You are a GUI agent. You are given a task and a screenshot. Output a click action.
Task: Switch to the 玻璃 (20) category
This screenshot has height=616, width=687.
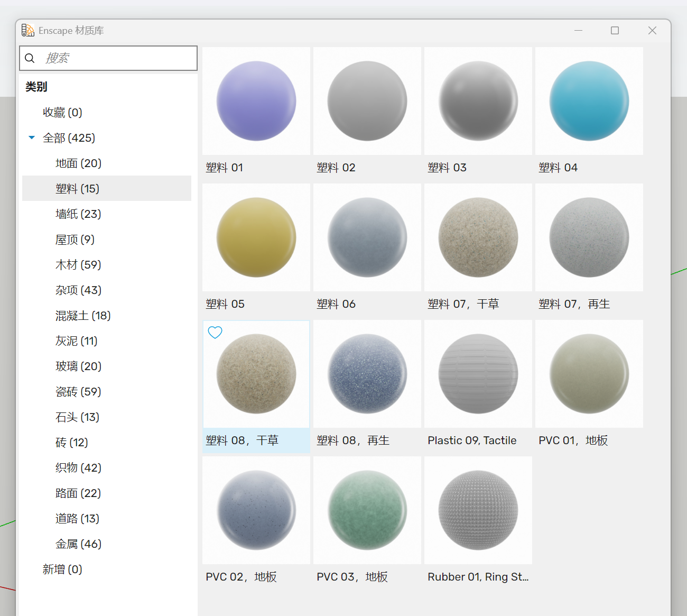click(78, 366)
